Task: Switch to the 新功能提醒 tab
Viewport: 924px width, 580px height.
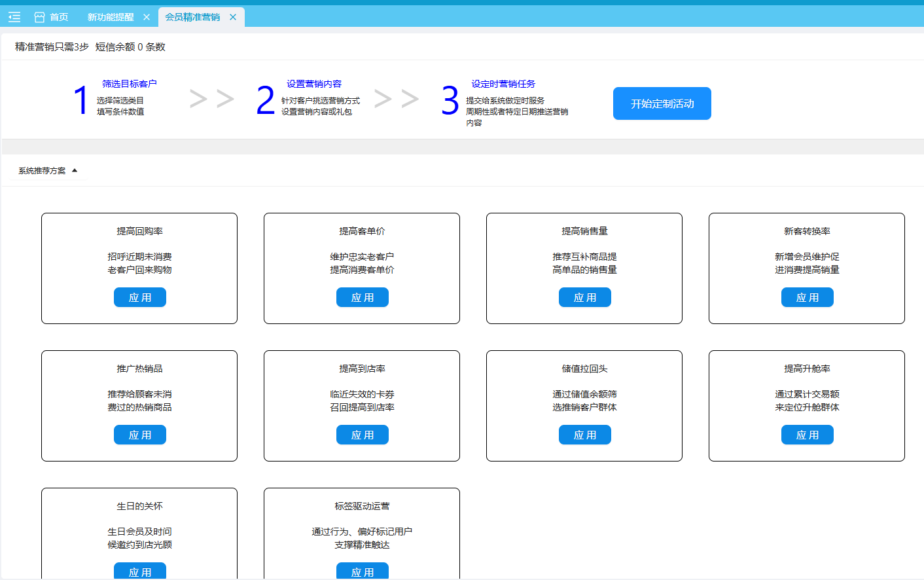Action: [x=110, y=17]
